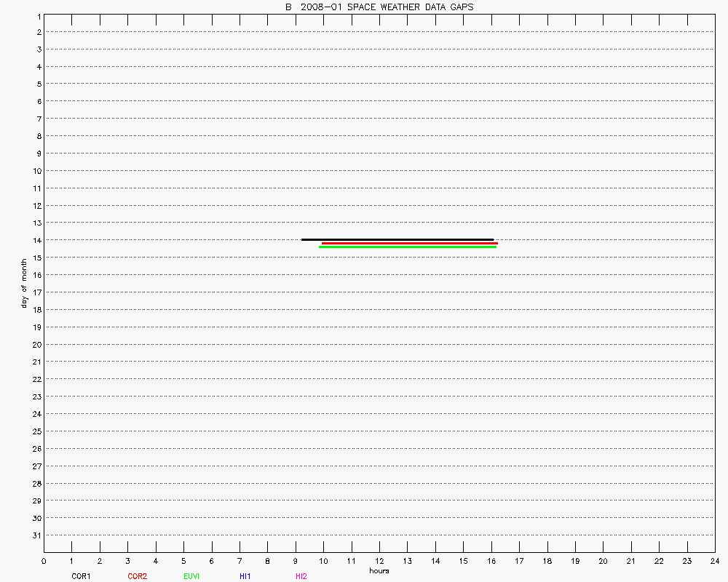The height and width of the screenshot is (582, 728).
Task: Click the red COR2 data gap bar
Action: [x=409, y=244]
